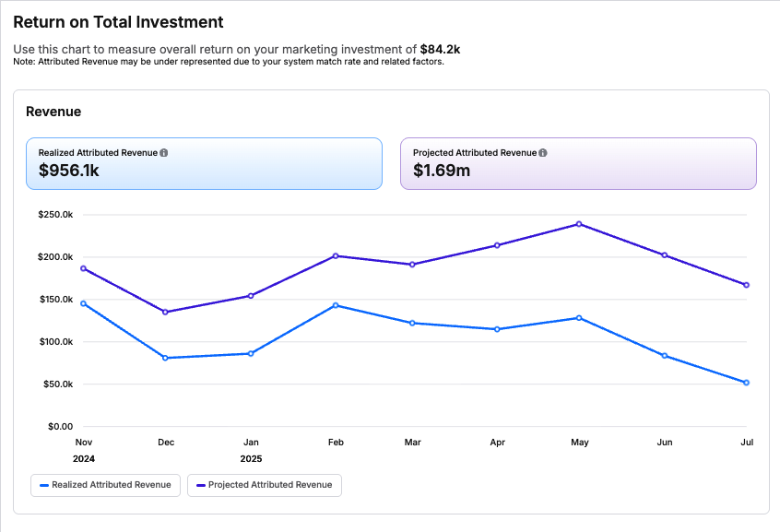Click the Apr data point on projected line
This screenshot has width=780, height=532.
(x=497, y=245)
